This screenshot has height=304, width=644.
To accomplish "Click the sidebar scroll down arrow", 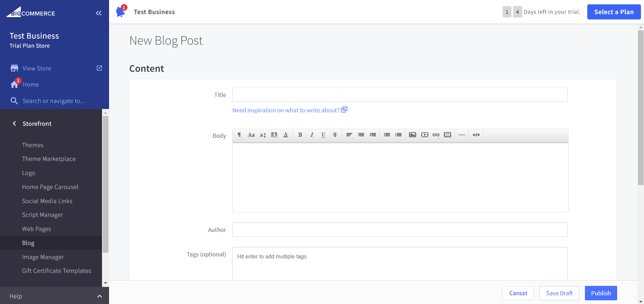I will [x=105, y=283].
